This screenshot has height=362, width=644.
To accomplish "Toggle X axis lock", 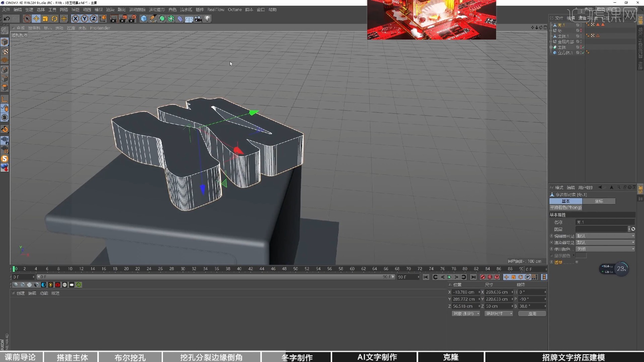I will tap(75, 19).
